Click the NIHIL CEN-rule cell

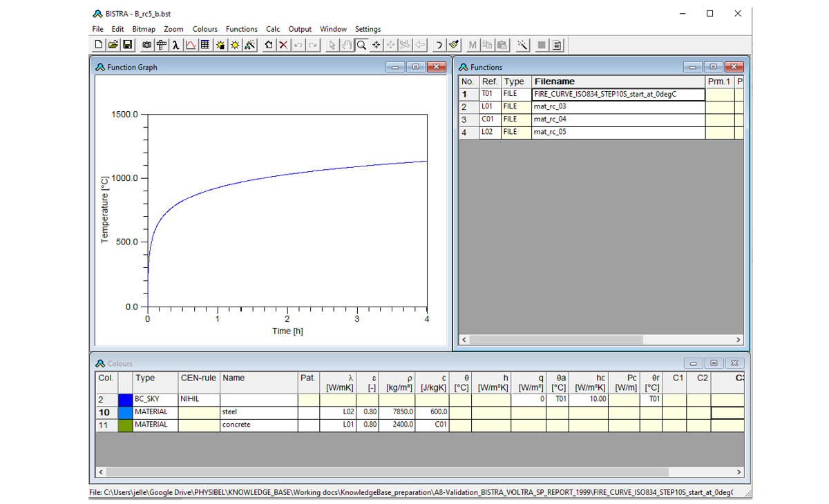click(x=199, y=399)
